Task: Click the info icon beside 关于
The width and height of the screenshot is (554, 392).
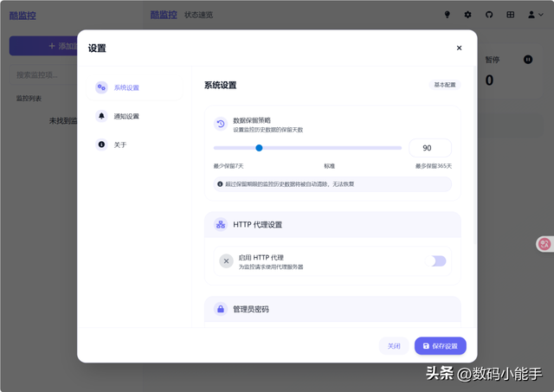Action: [x=101, y=145]
